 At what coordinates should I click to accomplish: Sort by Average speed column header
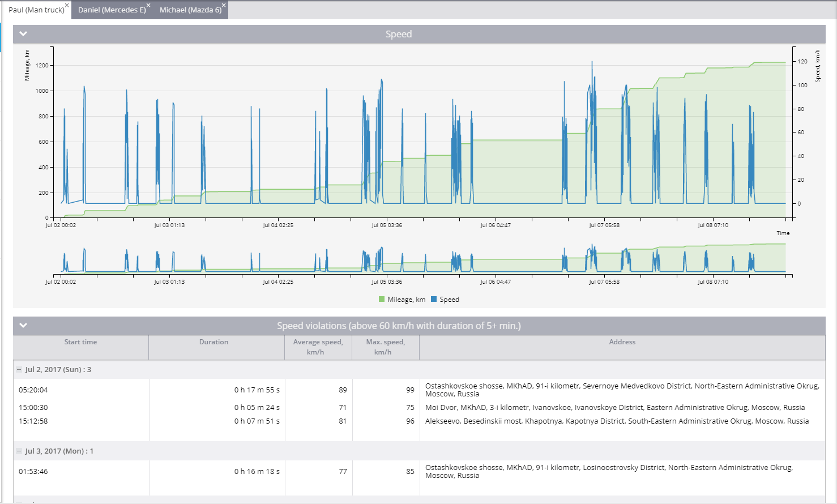pos(318,347)
